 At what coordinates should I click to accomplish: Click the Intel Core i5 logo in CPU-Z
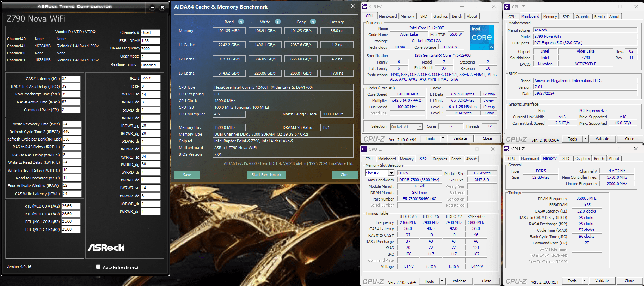click(482, 37)
